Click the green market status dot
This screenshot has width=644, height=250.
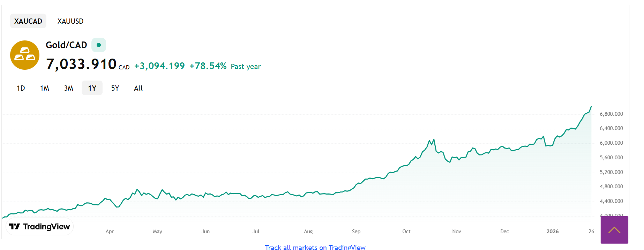coord(99,45)
